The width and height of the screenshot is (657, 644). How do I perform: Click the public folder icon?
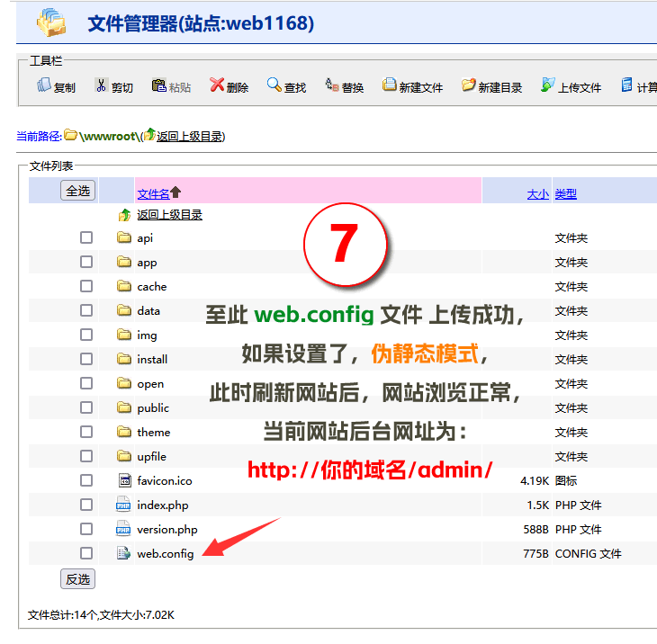(124, 407)
